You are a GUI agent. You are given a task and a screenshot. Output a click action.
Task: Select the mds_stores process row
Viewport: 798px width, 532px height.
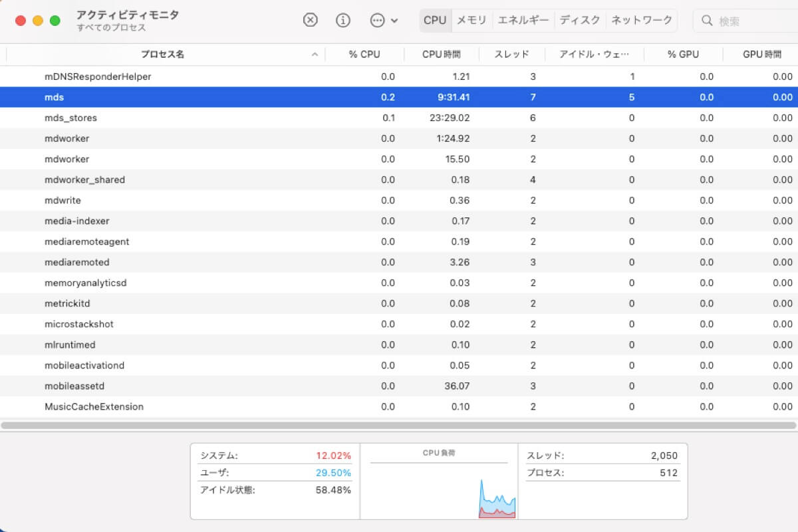point(199,118)
